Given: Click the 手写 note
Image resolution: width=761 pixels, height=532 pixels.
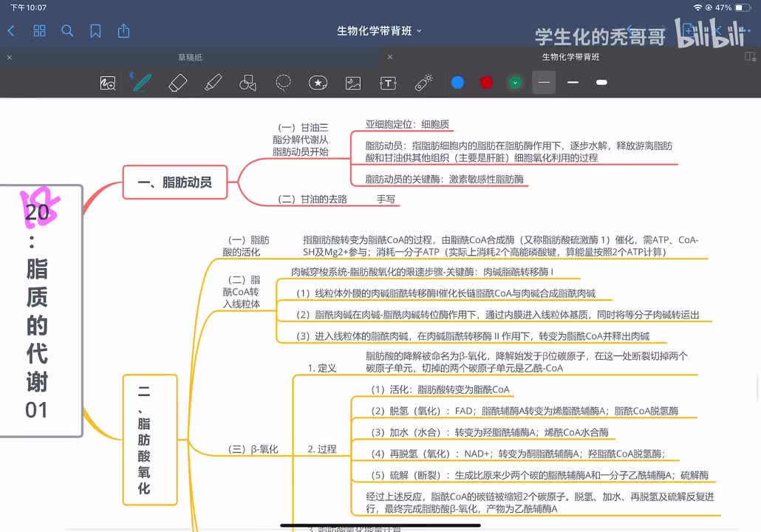Looking at the screenshot, I should [386, 199].
